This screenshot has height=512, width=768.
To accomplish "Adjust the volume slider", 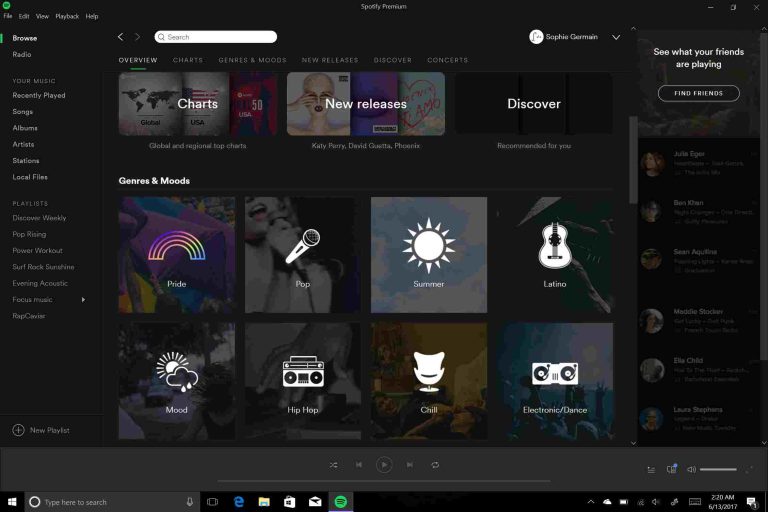I will tap(718, 469).
